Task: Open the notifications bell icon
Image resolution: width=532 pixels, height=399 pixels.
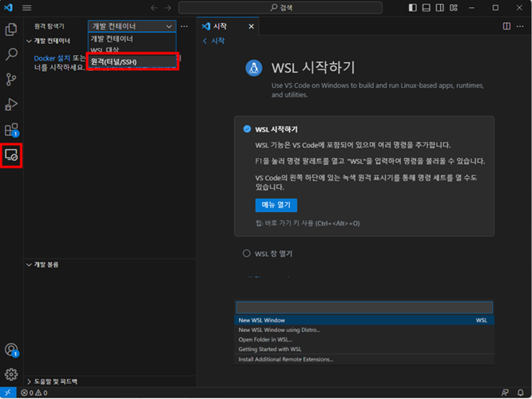Action: (x=520, y=393)
